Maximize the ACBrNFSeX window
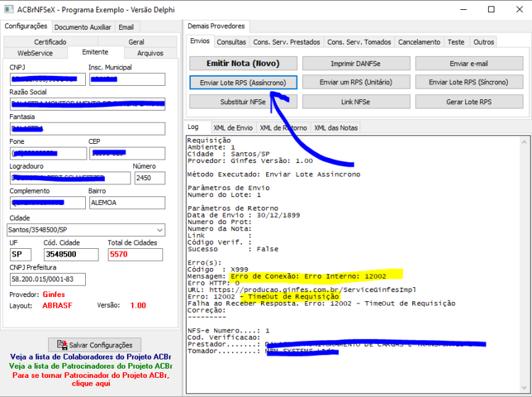 click(491, 9)
